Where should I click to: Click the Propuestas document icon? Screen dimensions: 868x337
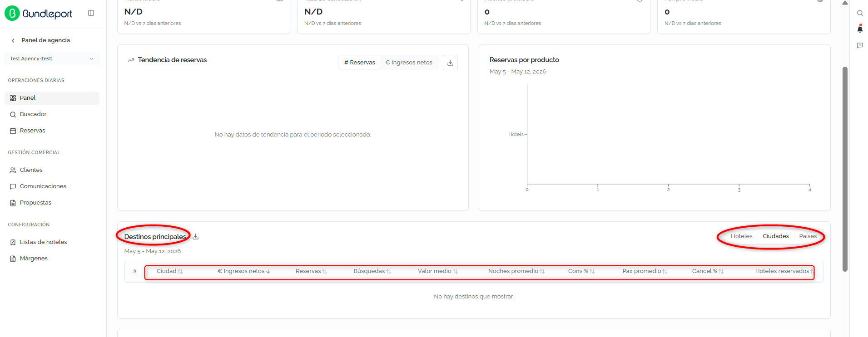pyautogui.click(x=13, y=203)
